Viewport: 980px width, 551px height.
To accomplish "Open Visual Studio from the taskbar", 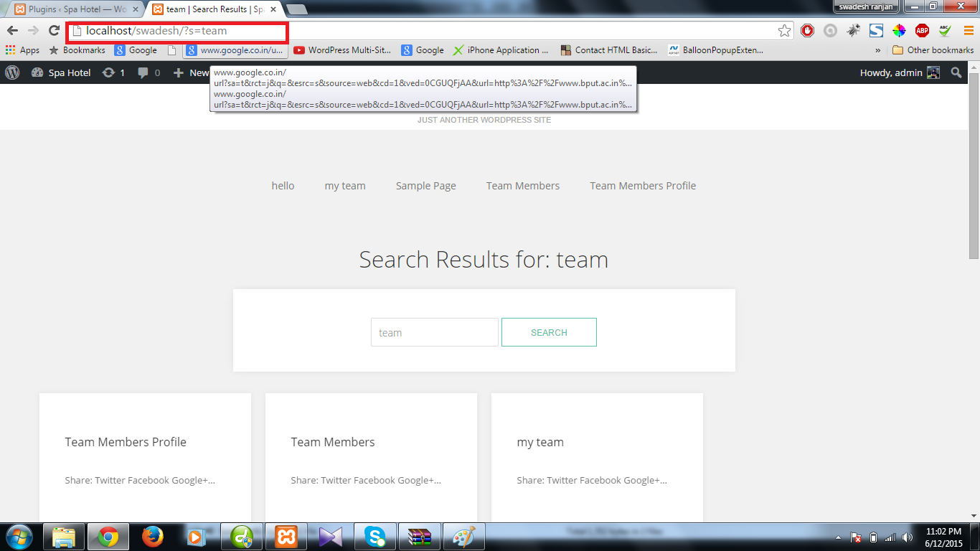I will click(331, 537).
